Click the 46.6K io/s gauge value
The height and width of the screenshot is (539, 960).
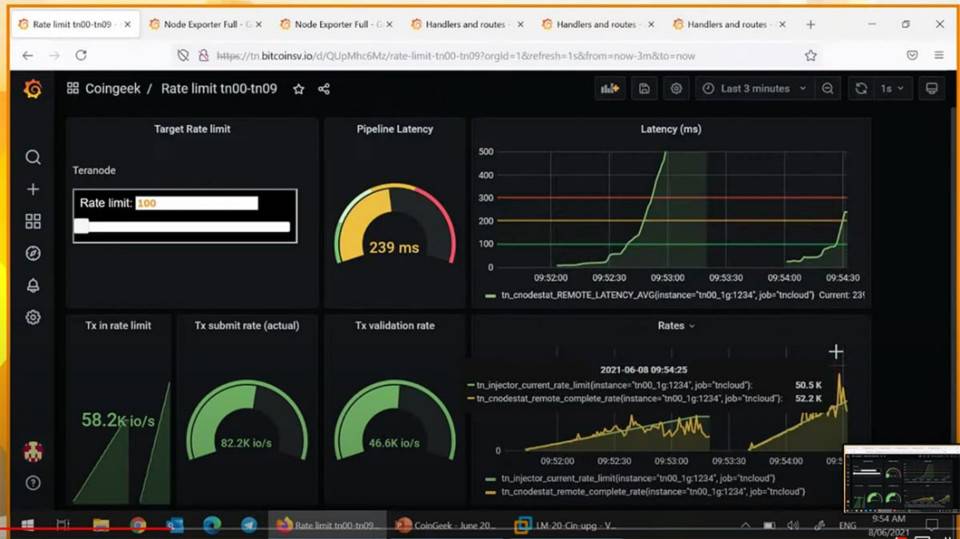tap(394, 443)
